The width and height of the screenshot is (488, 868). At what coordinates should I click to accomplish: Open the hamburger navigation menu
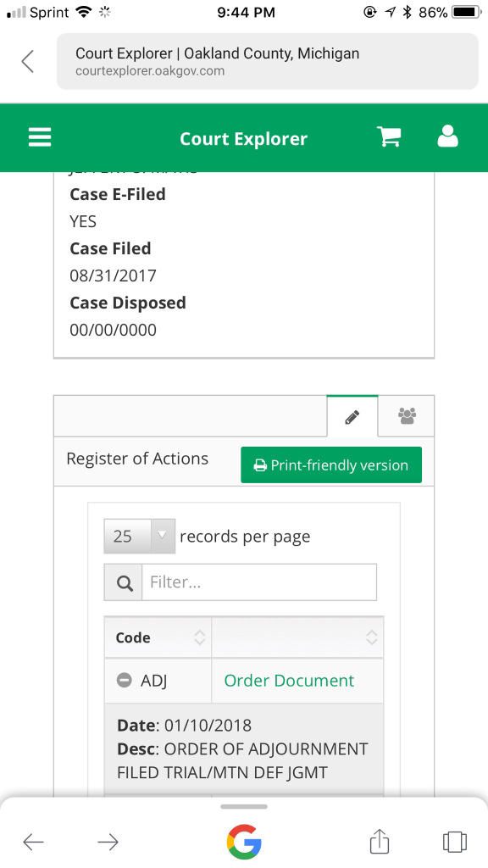(x=40, y=137)
